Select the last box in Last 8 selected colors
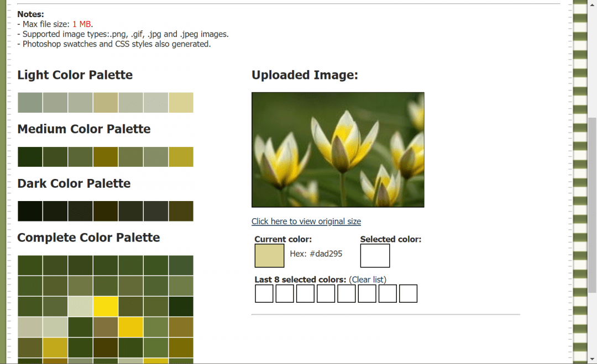The height and width of the screenshot is (364, 597). click(x=408, y=293)
